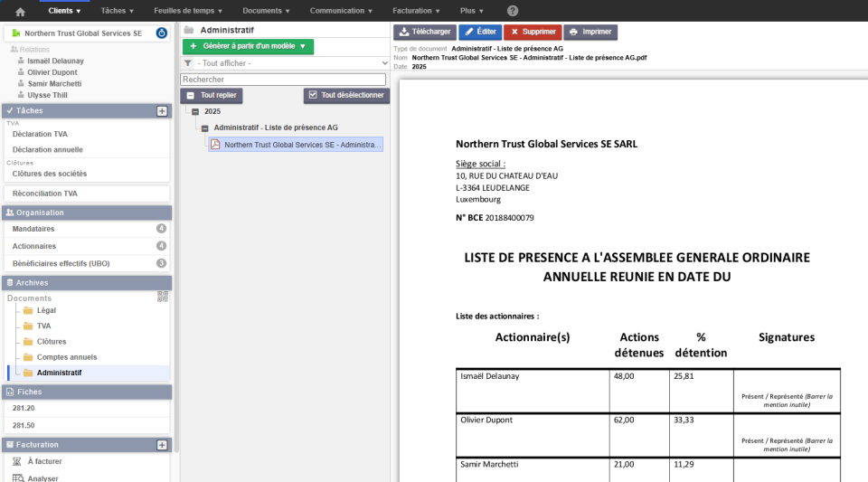Add an invoice with the Facturation plus icon
The width and height of the screenshot is (868, 482).
(162, 445)
